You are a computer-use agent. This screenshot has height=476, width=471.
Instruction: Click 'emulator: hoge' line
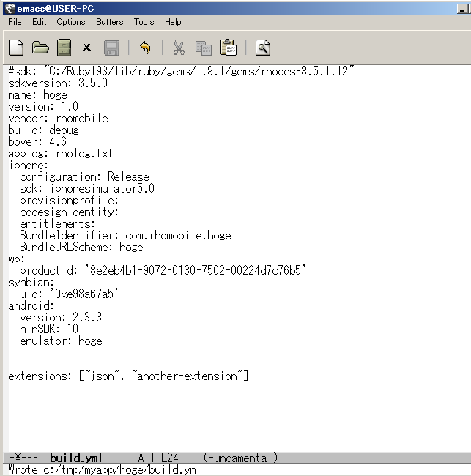(61, 341)
